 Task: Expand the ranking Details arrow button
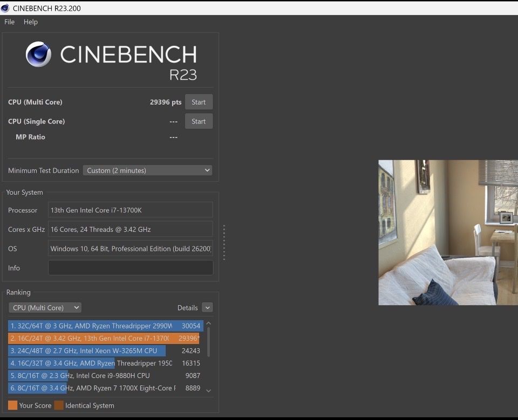(x=207, y=307)
